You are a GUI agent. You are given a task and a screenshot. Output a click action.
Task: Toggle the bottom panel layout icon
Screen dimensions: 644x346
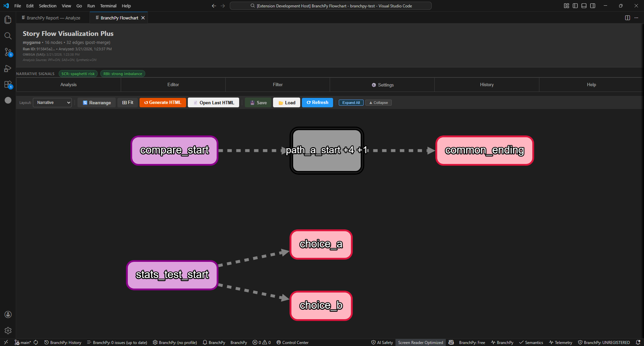(x=584, y=6)
